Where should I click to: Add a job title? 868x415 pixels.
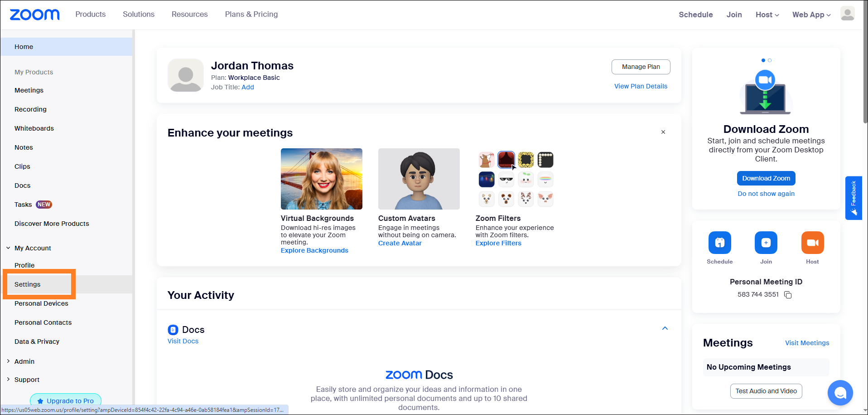248,87
